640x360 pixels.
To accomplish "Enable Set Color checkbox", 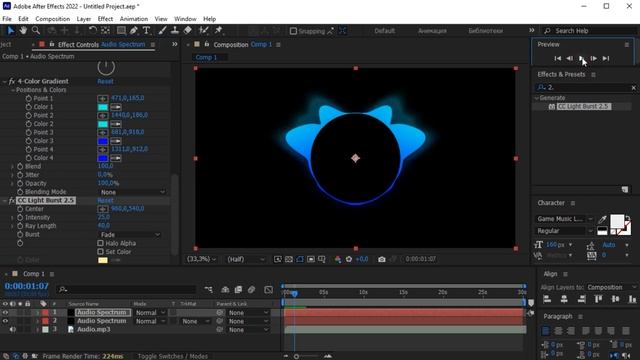I will [x=100, y=252].
